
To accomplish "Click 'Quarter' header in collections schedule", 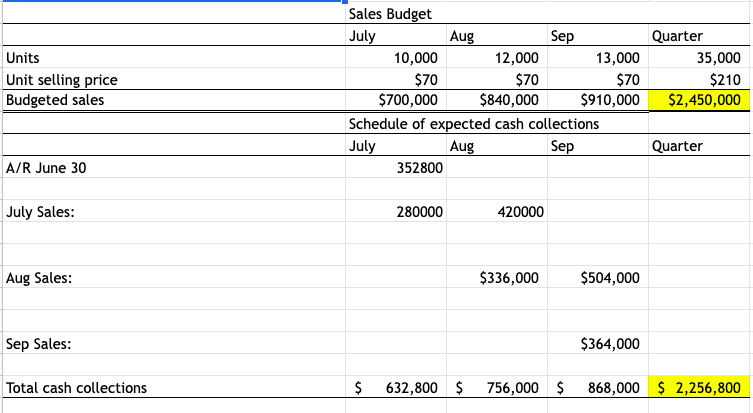I will tap(677, 146).
